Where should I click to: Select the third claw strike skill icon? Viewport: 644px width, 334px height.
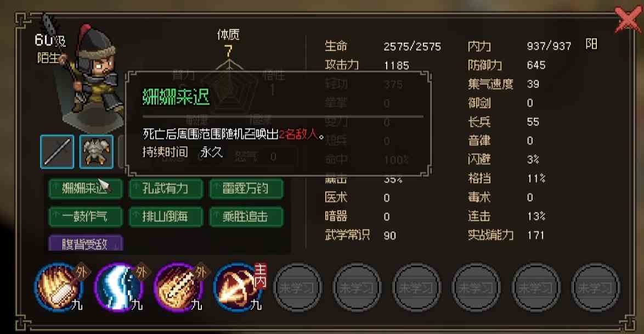[x=179, y=287]
